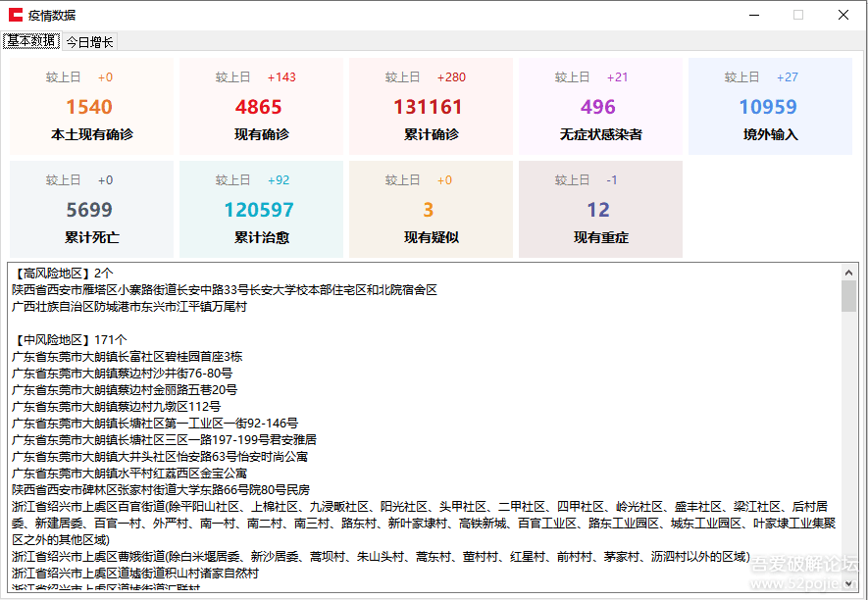
Task: Click the 水平村红荔西区金宝公寓 line
Action: click(x=129, y=474)
